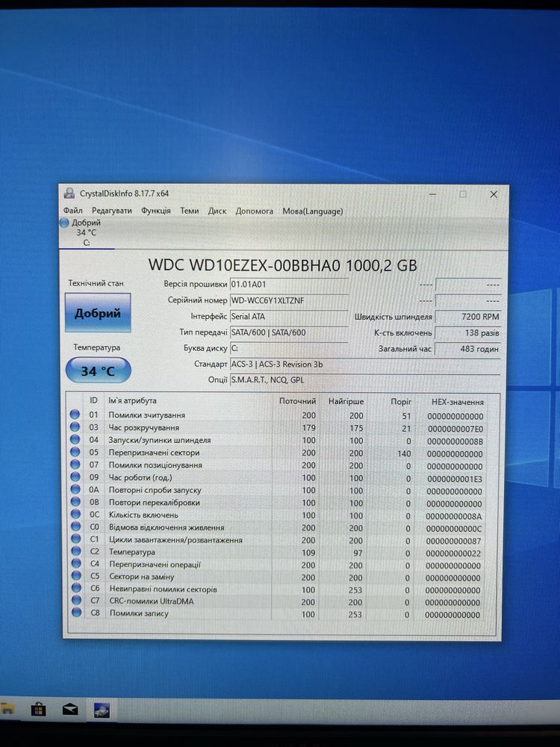
Task: Click status icon for Помилки зчитування row
Action: click(x=75, y=415)
